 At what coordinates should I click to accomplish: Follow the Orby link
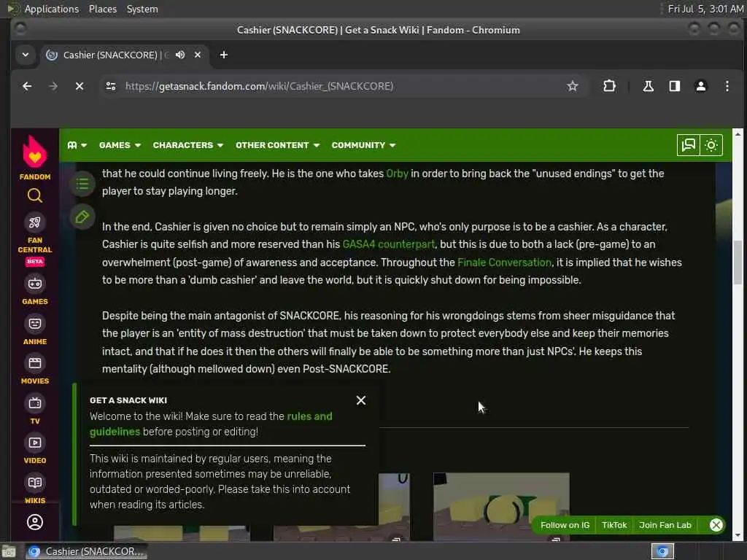[397, 174]
